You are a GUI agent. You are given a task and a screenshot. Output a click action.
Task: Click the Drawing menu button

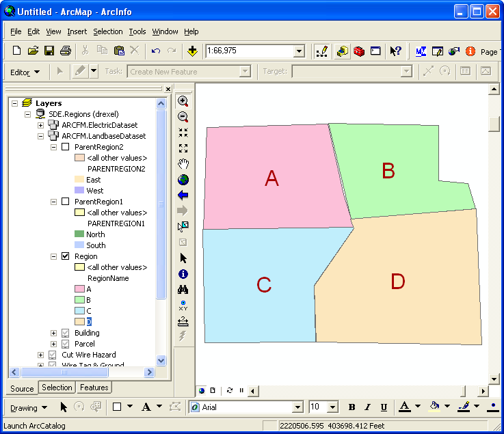(x=29, y=407)
